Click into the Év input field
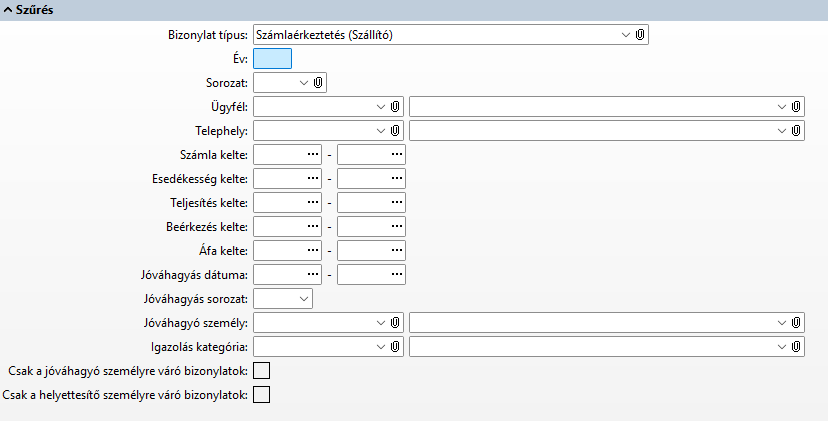 tap(273, 59)
